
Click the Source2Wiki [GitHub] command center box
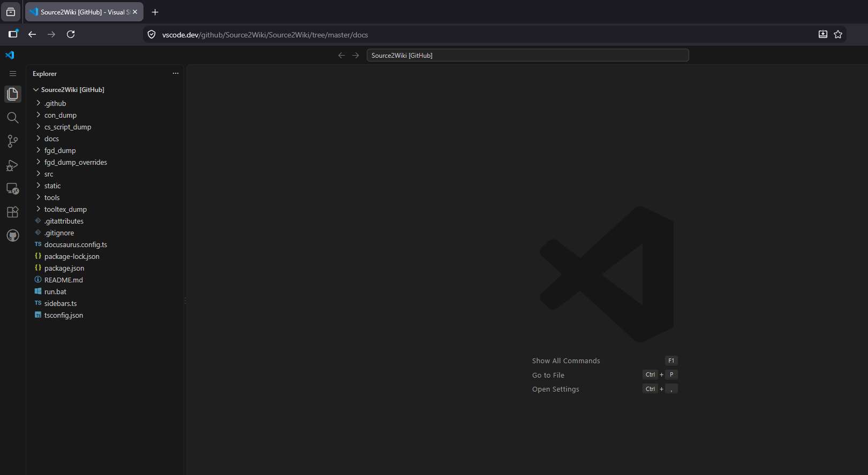[527, 55]
